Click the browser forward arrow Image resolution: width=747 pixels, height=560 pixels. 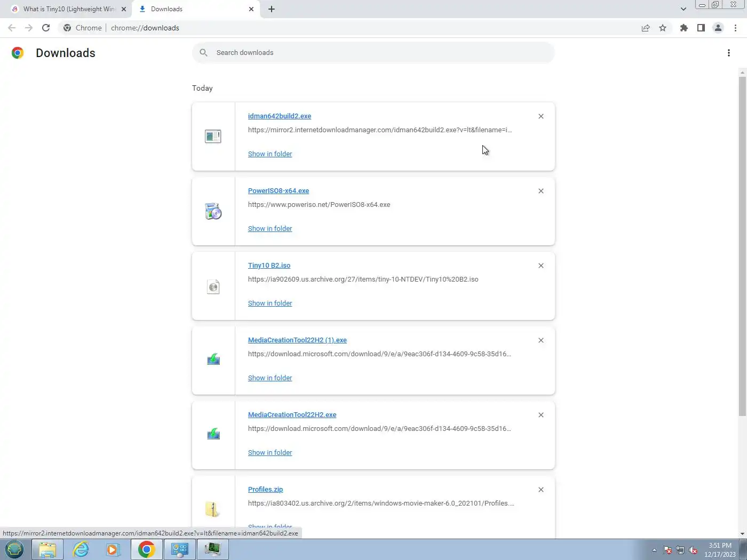click(29, 28)
